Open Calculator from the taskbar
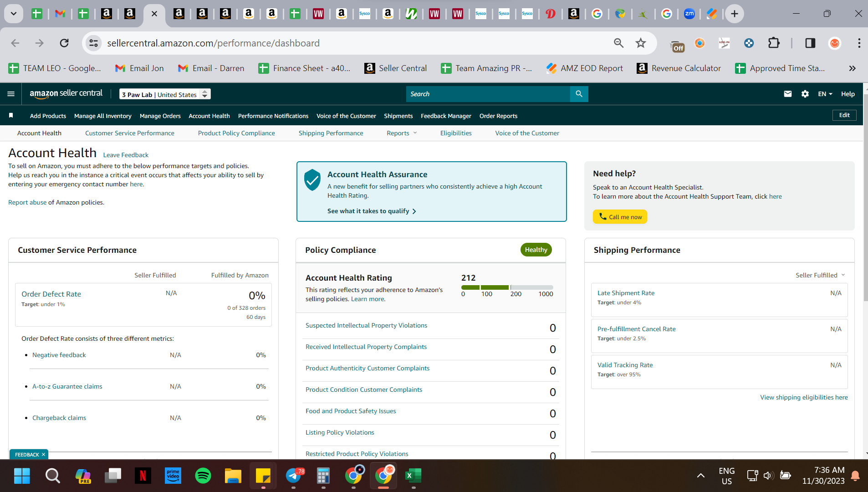868x492 pixels. click(323, 476)
